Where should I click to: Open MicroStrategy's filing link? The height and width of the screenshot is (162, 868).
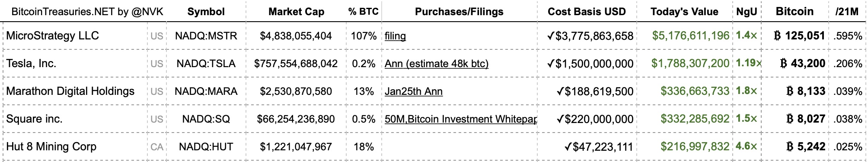(395, 36)
